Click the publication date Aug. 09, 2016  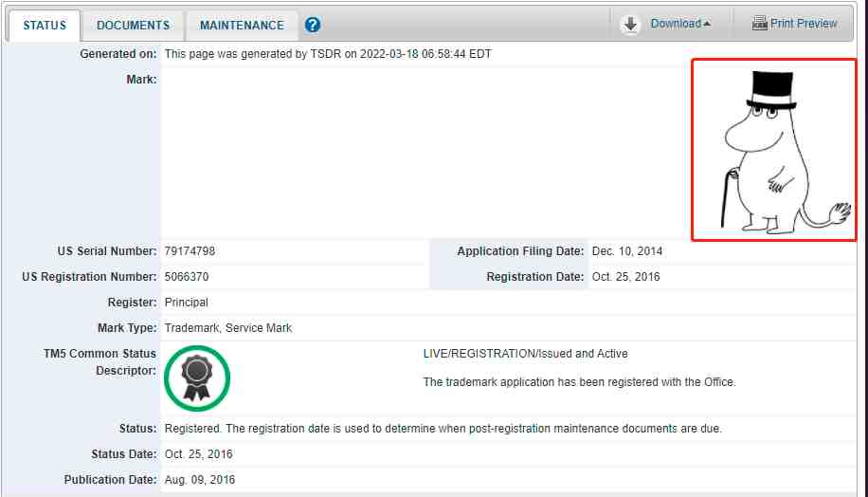(200, 480)
